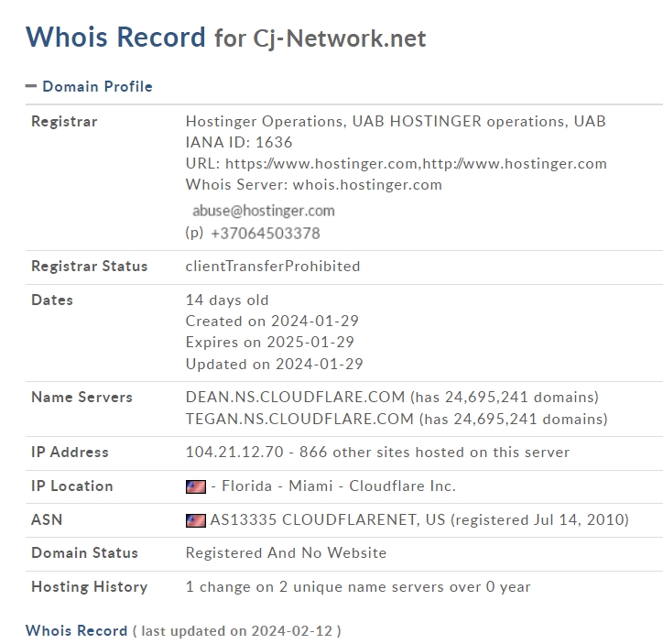The width and height of the screenshot is (663, 644).
Task: Click the phone number +37064503378
Action: [266, 234]
